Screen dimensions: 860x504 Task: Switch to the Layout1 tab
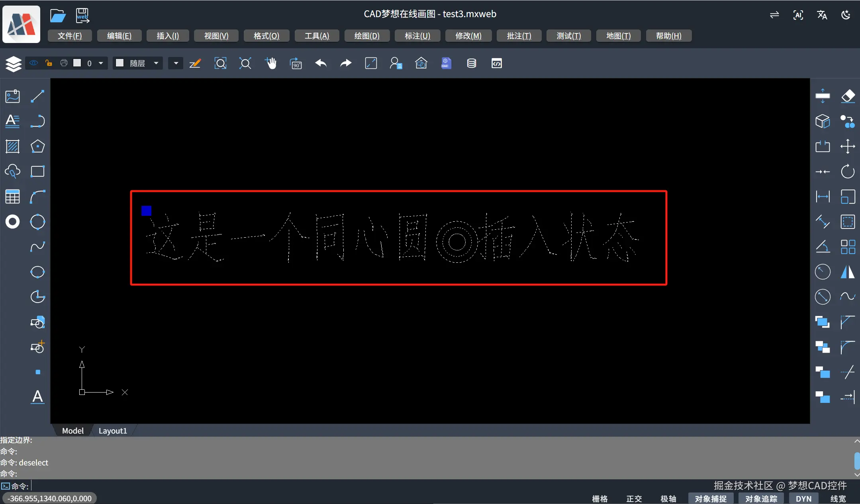[x=113, y=430]
